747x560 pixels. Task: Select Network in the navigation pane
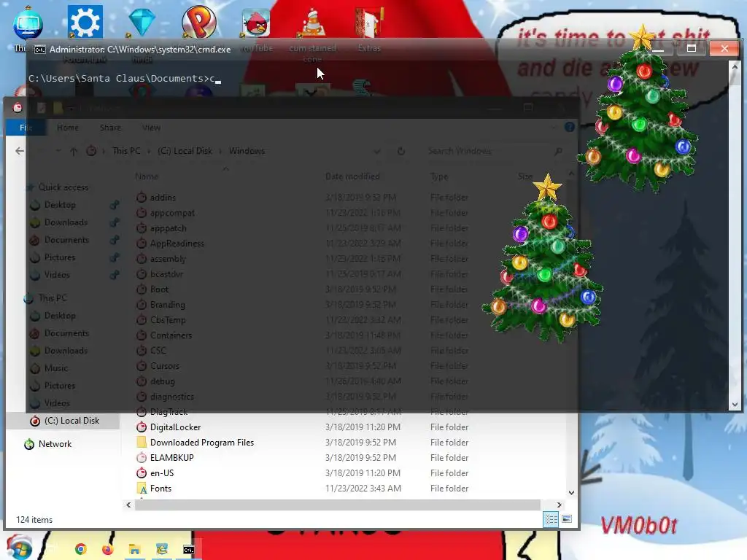(x=55, y=444)
